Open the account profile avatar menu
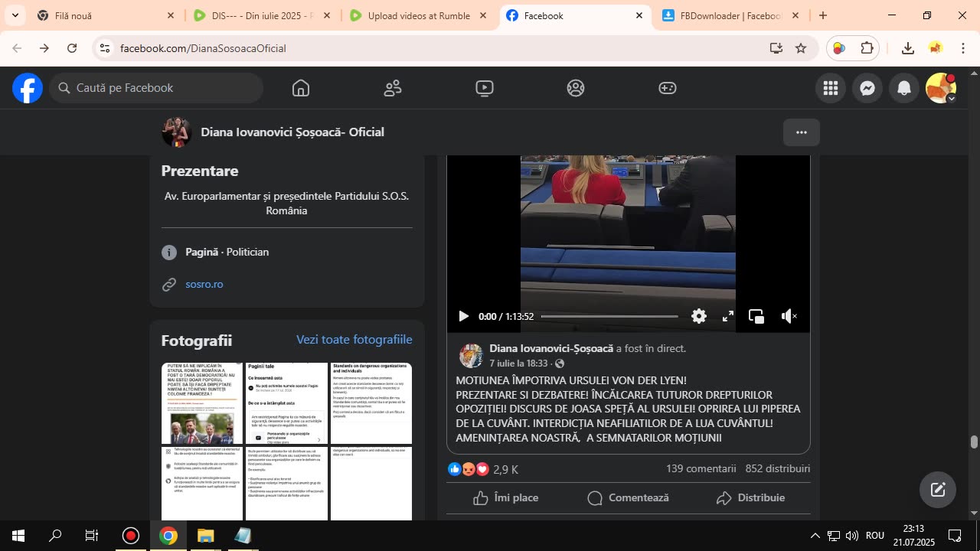 point(941,88)
